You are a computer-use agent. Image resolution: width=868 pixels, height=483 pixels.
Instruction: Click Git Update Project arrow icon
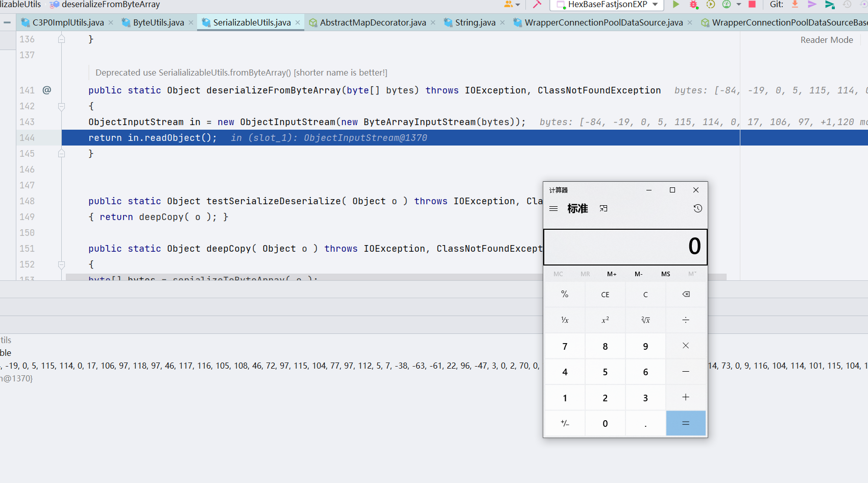click(x=795, y=5)
